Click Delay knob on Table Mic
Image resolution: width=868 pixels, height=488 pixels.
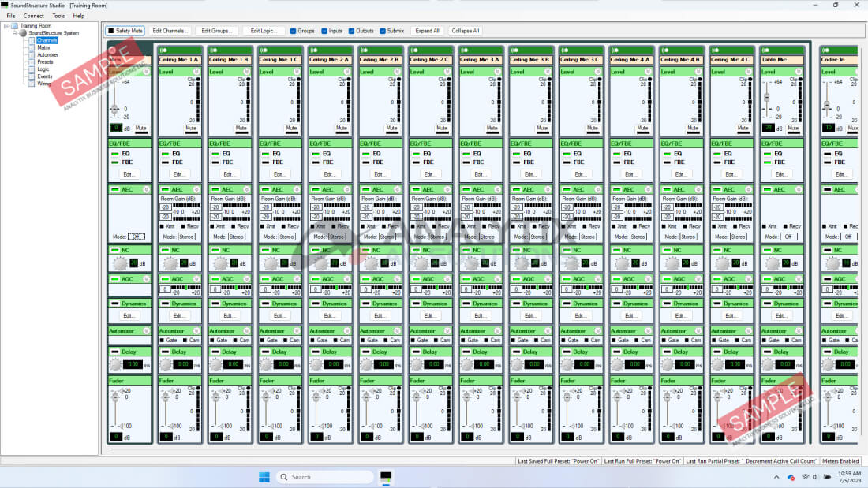coord(768,364)
